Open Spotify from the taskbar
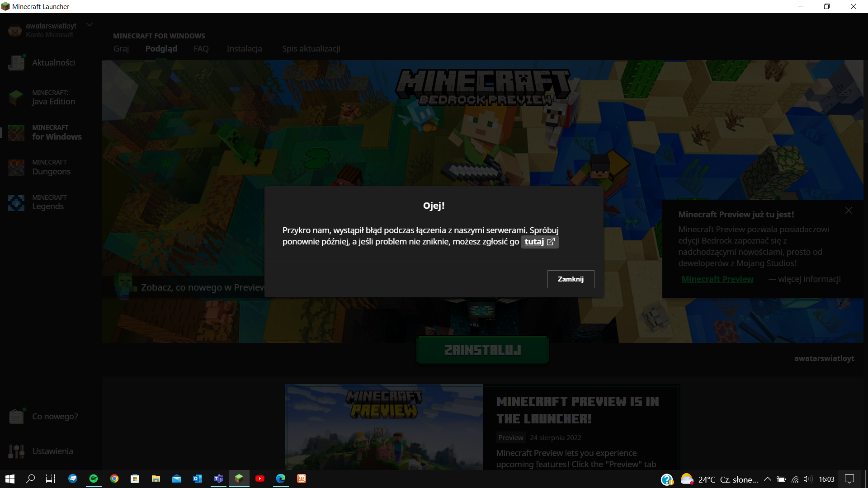 click(94, 479)
